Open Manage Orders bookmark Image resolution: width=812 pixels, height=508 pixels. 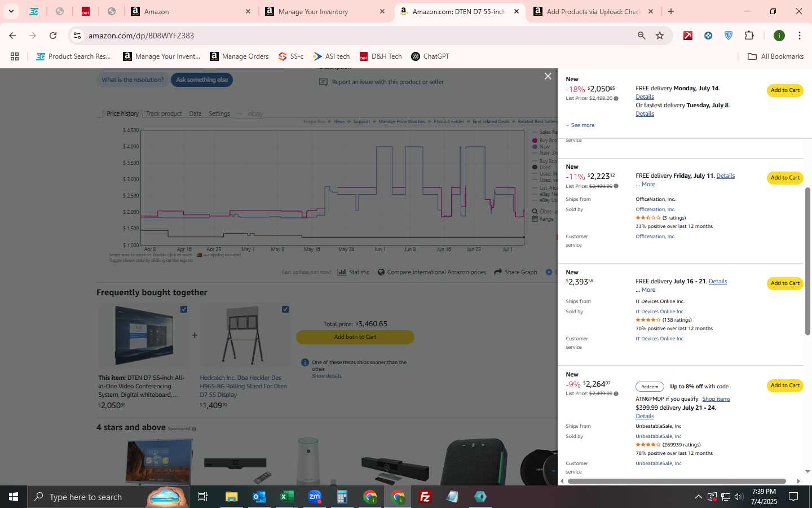(239, 56)
